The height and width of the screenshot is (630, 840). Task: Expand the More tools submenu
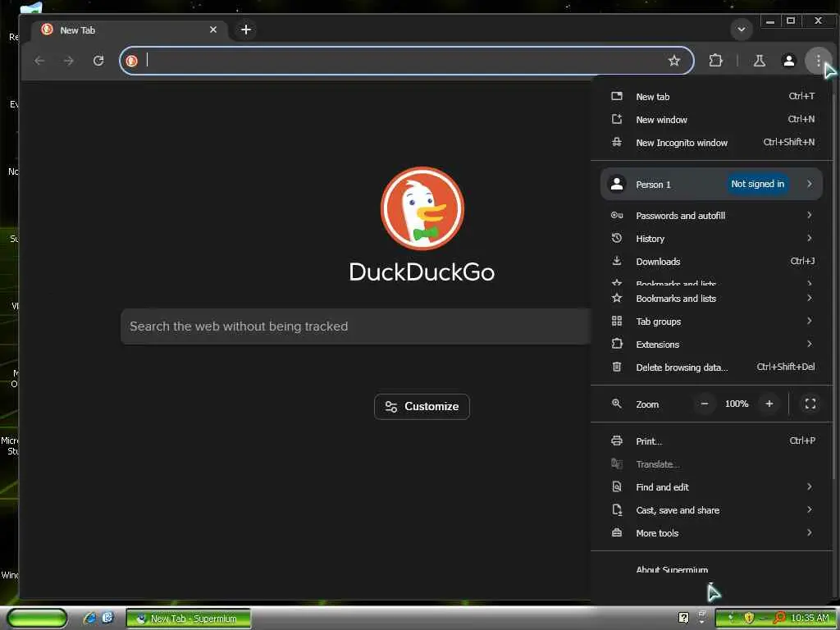[x=713, y=533]
